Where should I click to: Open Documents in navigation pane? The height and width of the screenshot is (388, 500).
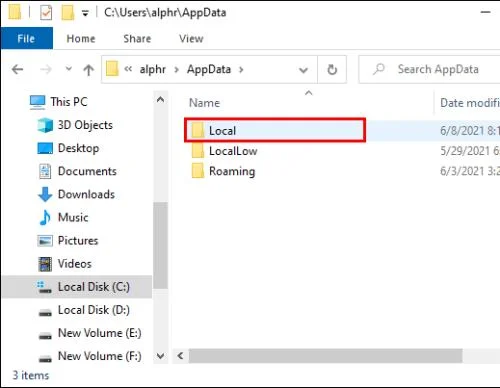[x=87, y=171]
